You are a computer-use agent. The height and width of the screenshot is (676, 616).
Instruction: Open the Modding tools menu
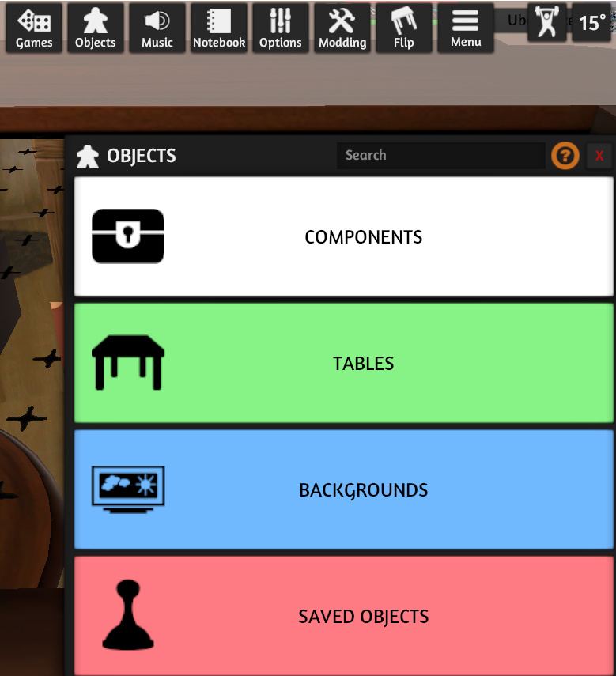[x=342, y=28]
